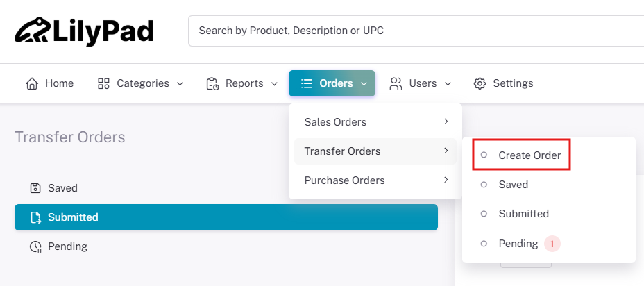Select the Submitted bullet in submenu
Screen dimensions: 644x286
coord(484,214)
